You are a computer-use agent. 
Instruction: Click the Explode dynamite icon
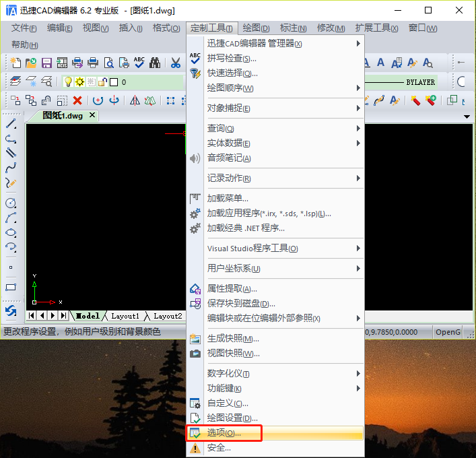pos(415,100)
